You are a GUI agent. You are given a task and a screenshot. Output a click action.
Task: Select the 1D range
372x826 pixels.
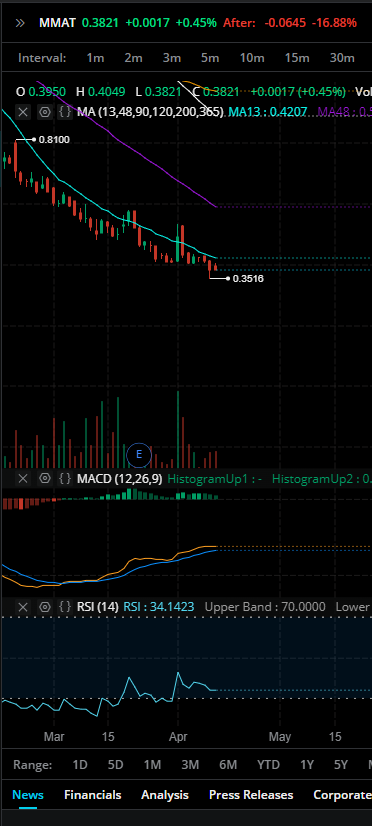(x=80, y=765)
